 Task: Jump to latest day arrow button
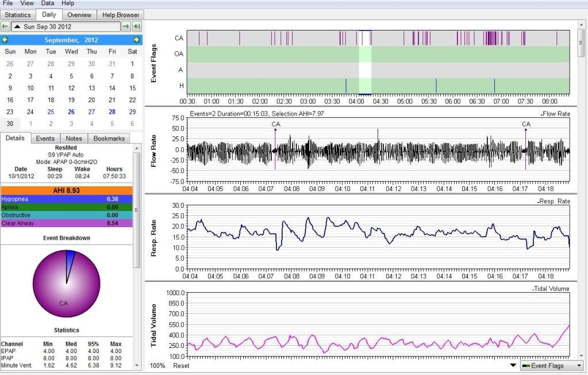coord(137,26)
